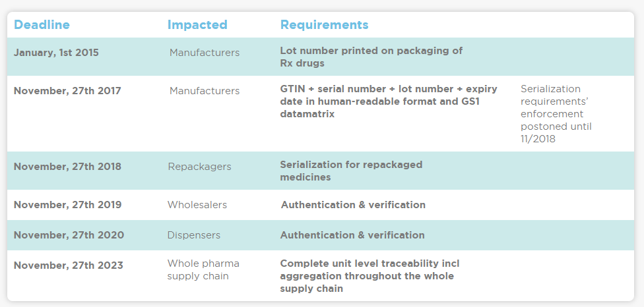
Task: Select the November, 27th 2019 deadline cell
Action: pyautogui.click(x=67, y=204)
